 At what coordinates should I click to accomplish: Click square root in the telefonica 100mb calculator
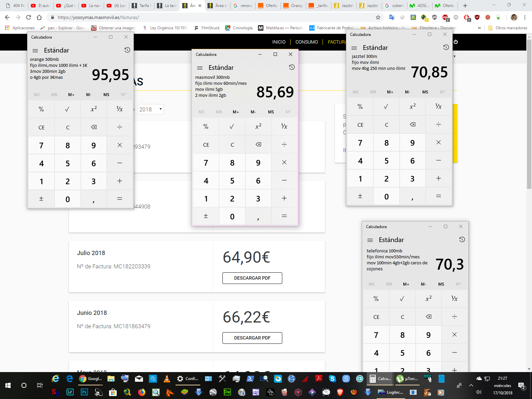pyautogui.click(x=402, y=299)
